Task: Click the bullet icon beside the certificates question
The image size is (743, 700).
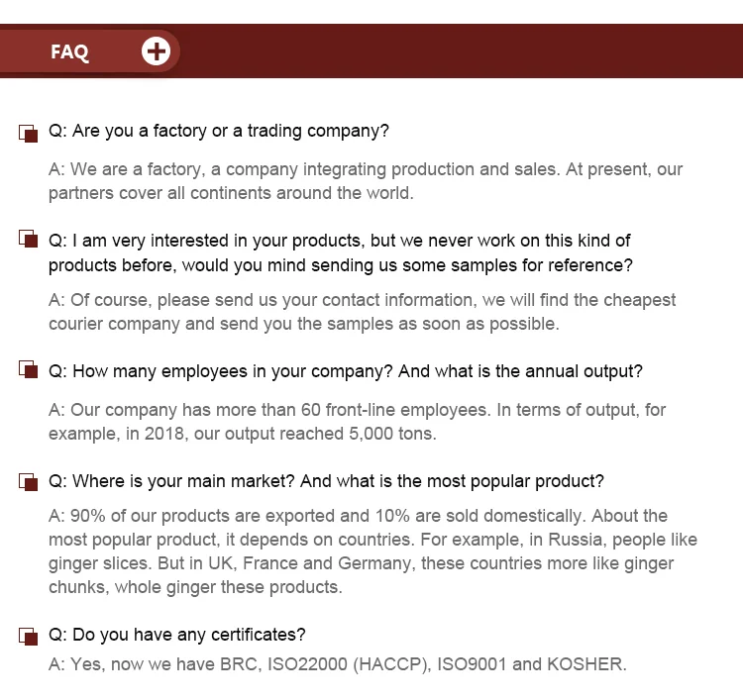Action: coord(28,635)
